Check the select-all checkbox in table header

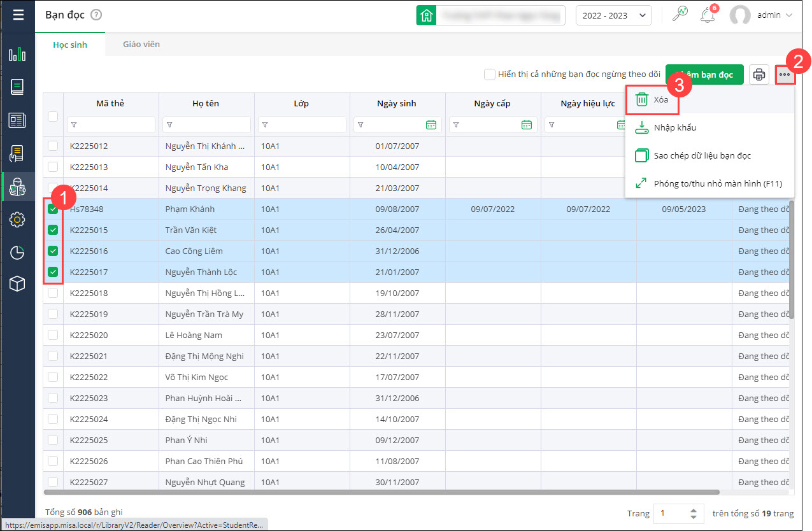(53, 116)
